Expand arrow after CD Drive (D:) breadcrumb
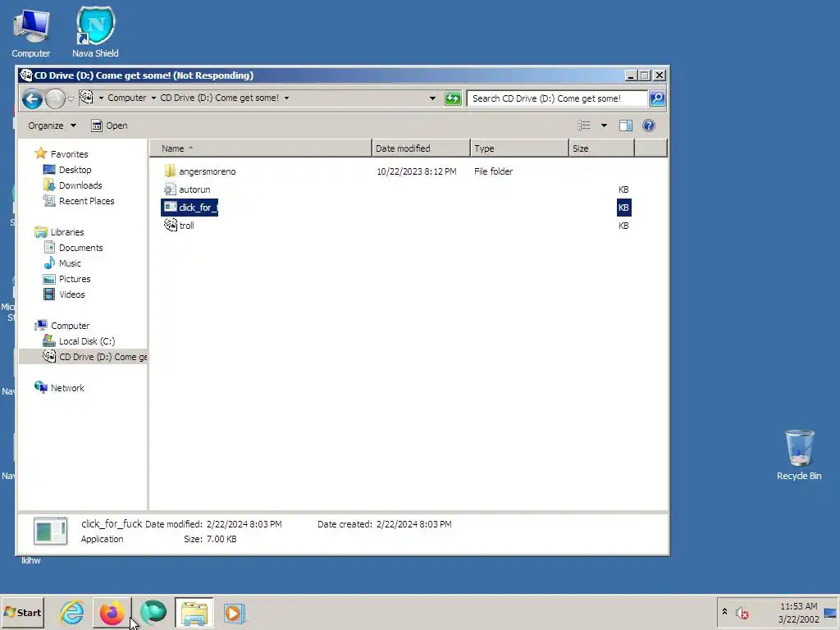 (x=286, y=98)
